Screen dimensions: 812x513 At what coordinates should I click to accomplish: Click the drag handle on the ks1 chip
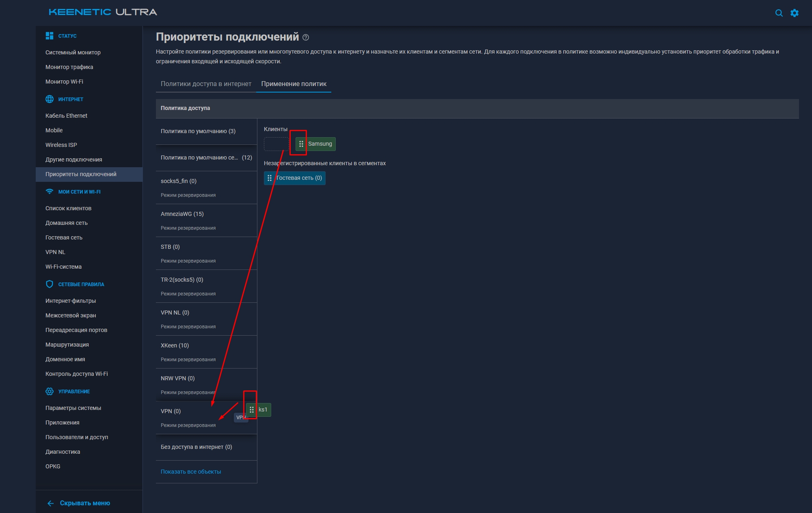(251, 410)
